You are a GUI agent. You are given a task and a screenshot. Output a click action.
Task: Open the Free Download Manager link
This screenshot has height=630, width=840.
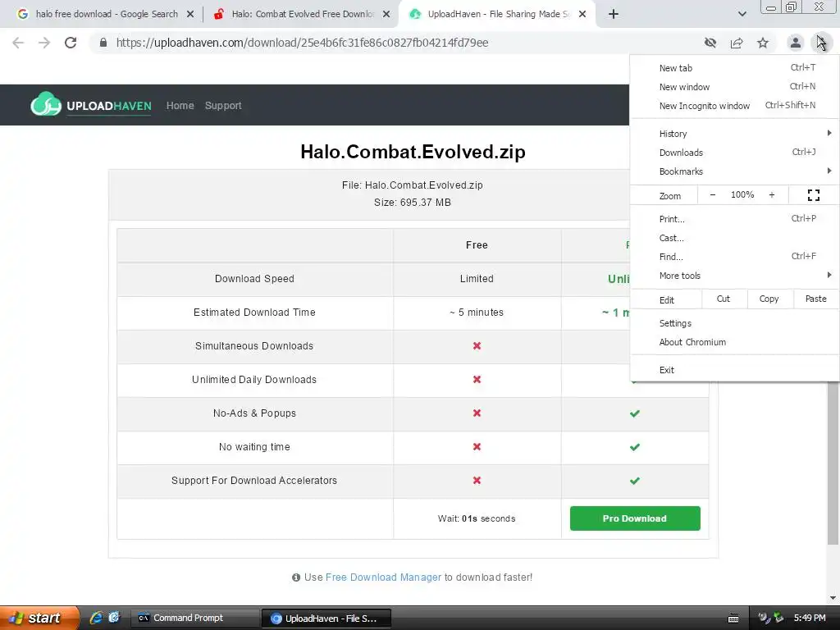[384, 577]
